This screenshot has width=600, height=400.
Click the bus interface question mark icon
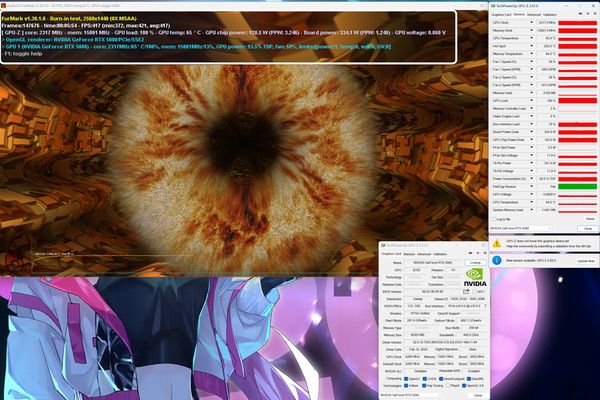[485, 306]
